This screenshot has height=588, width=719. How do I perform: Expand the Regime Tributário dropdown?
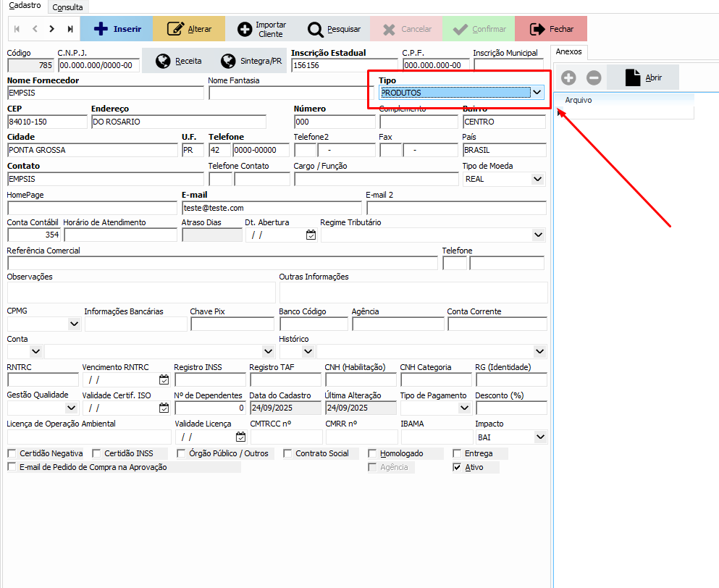(x=538, y=235)
